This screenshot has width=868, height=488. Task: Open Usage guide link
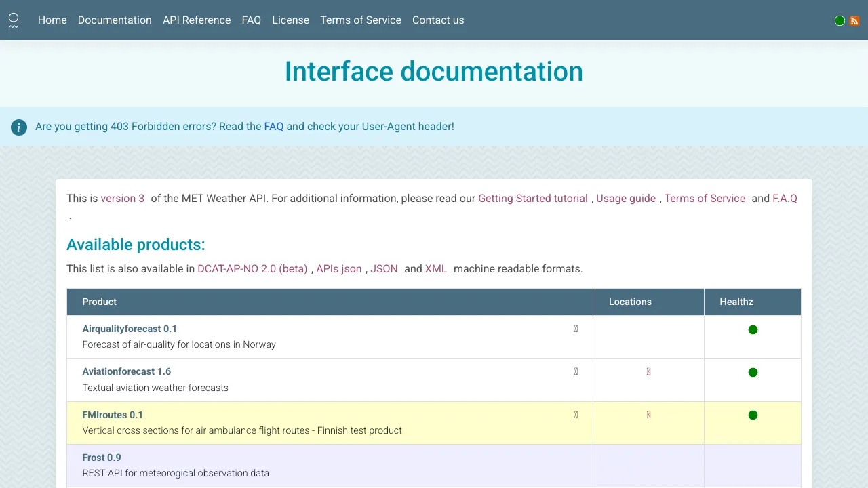(x=626, y=199)
